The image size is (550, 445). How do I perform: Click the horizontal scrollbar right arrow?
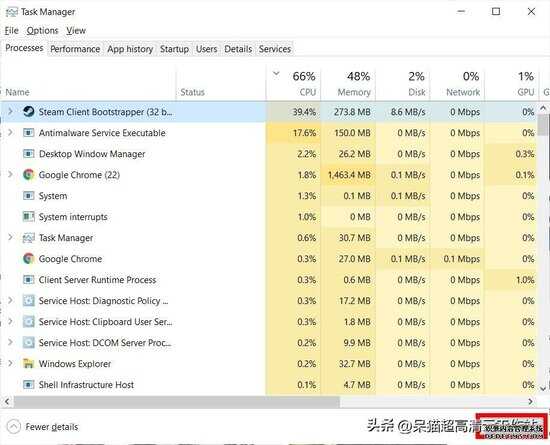click(530, 401)
